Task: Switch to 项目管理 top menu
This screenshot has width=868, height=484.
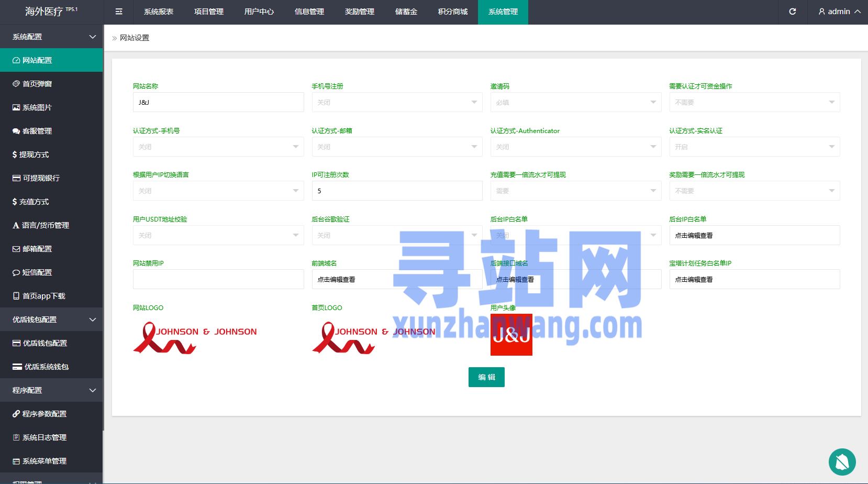Action: coord(209,12)
